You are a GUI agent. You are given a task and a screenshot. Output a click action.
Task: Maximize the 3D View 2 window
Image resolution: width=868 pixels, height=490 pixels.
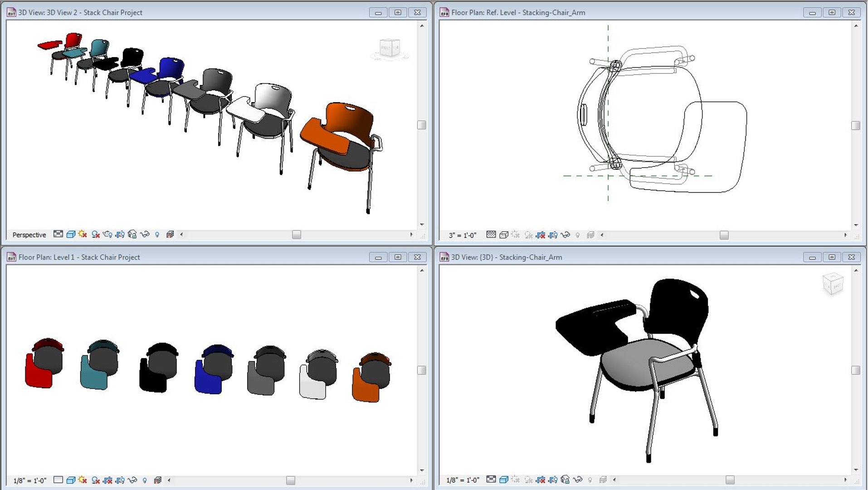click(398, 13)
